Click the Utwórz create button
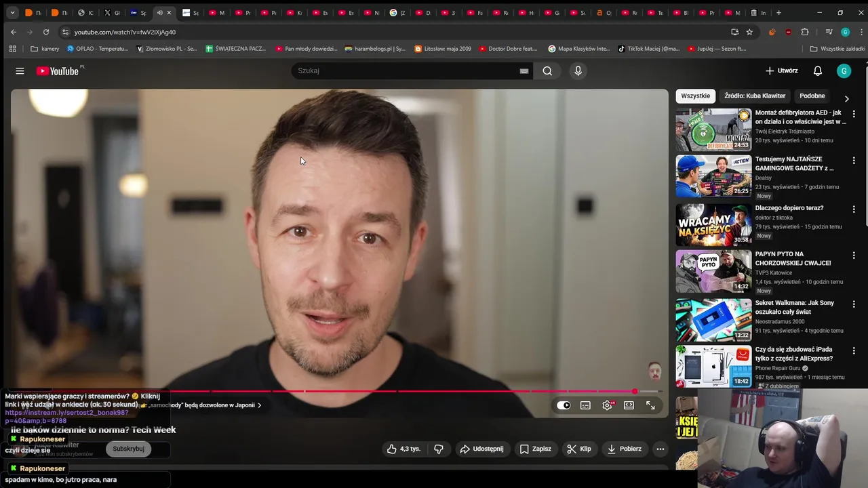868x488 pixels. click(781, 70)
